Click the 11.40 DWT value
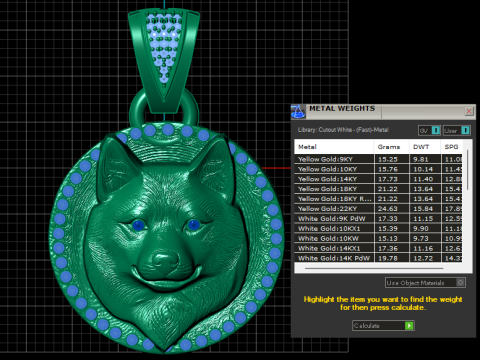 pos(423,179)
